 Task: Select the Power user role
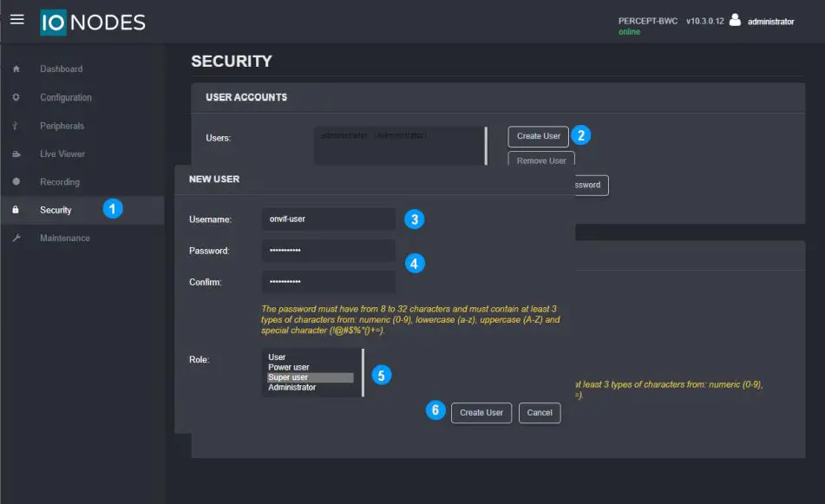coord(311,367)
